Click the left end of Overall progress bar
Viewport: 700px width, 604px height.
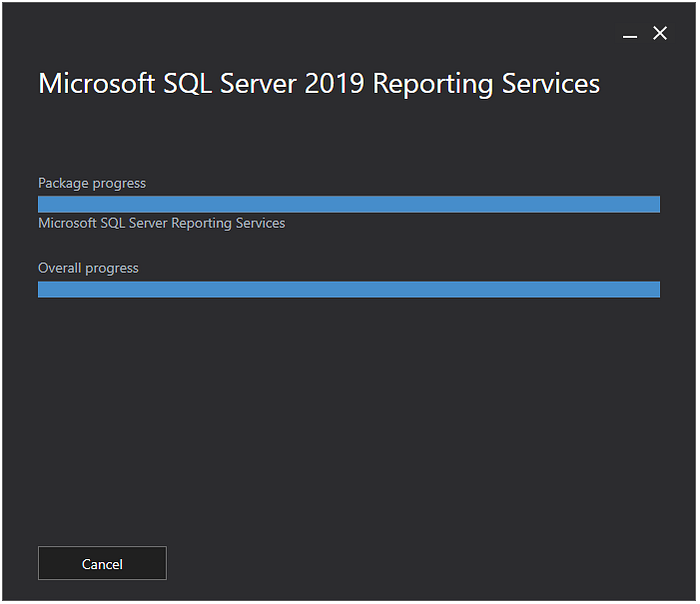[x=42, y=289]
